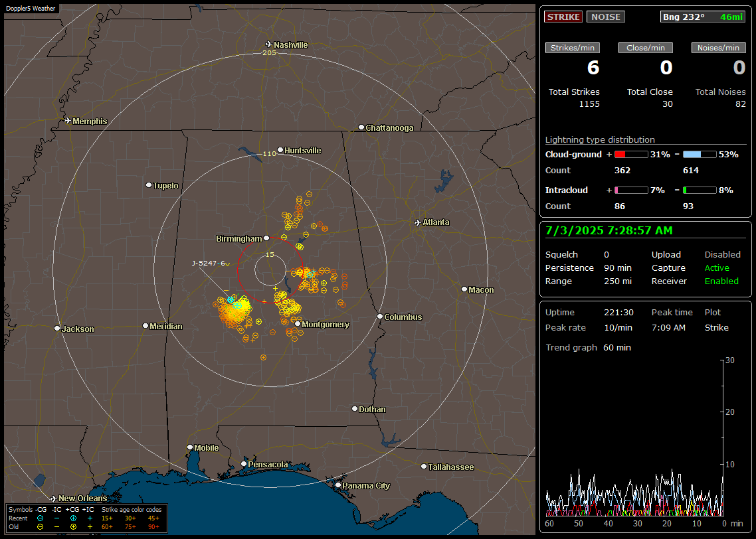Click the Persistence value 90 min
The width and height of the screenshot is (756, 539).
point(618,268)
